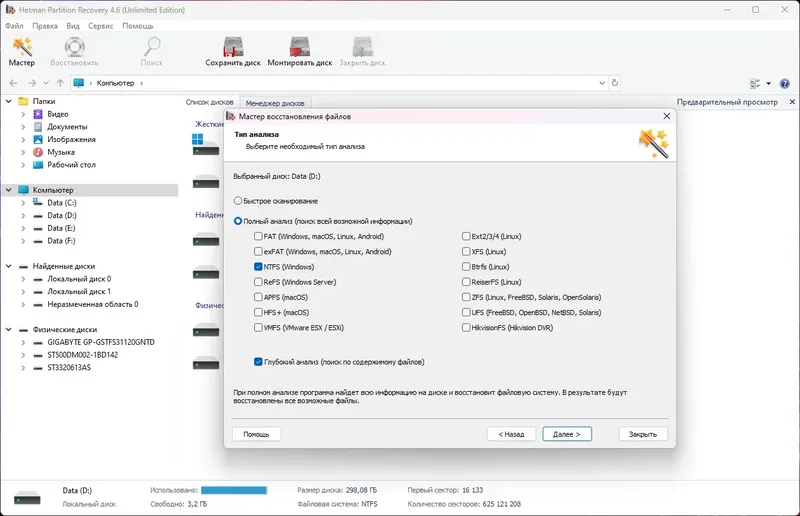Viewport: 800px width, 516px height.
Task: Open the Вид menu
Action: [x=73, y=26]
